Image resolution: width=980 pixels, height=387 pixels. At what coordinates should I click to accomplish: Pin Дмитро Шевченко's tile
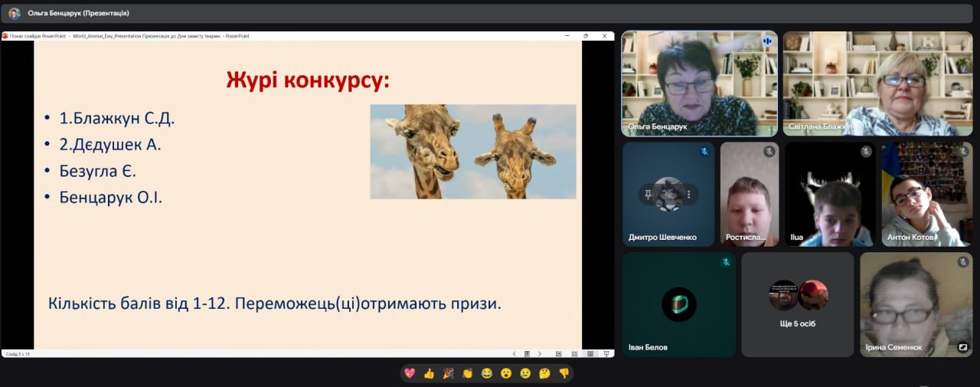(648, 195)
